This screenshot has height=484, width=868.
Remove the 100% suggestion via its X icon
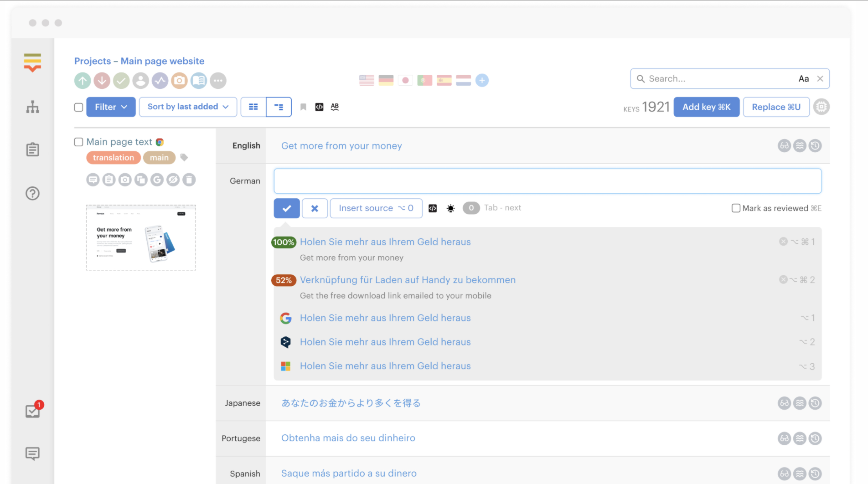783,242
